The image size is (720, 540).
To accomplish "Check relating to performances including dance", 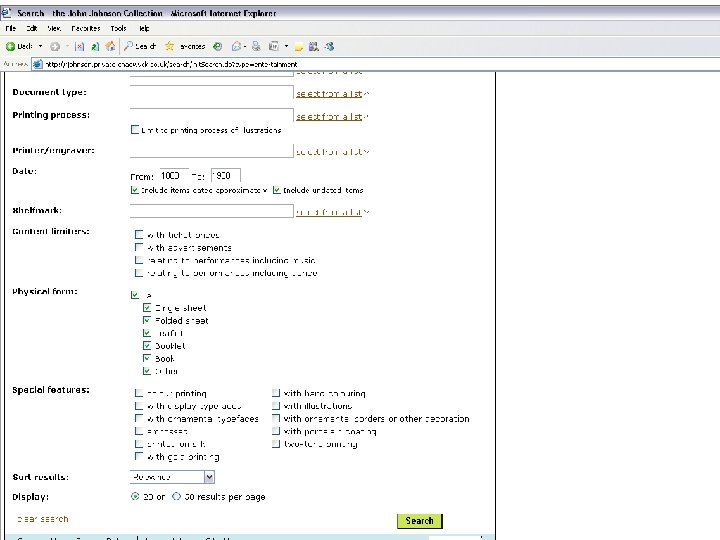I will (139, 273).
